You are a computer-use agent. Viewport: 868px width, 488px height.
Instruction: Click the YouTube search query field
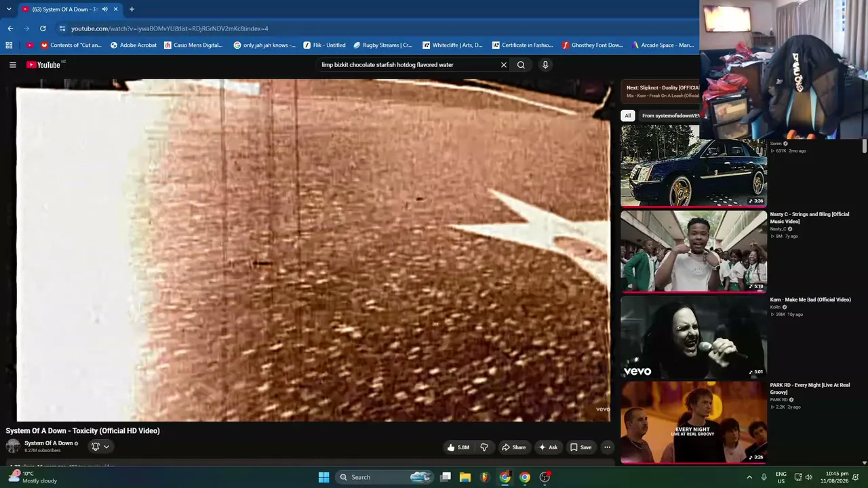tap(407, 65)
